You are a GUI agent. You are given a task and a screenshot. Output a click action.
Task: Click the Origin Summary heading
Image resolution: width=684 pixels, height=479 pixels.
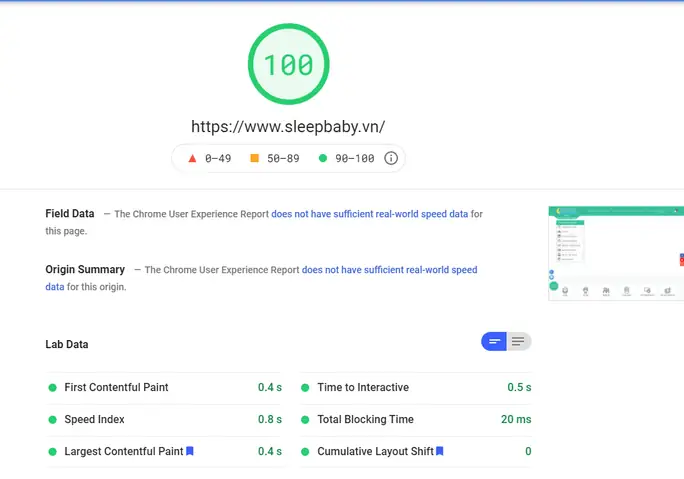(85, 269)
